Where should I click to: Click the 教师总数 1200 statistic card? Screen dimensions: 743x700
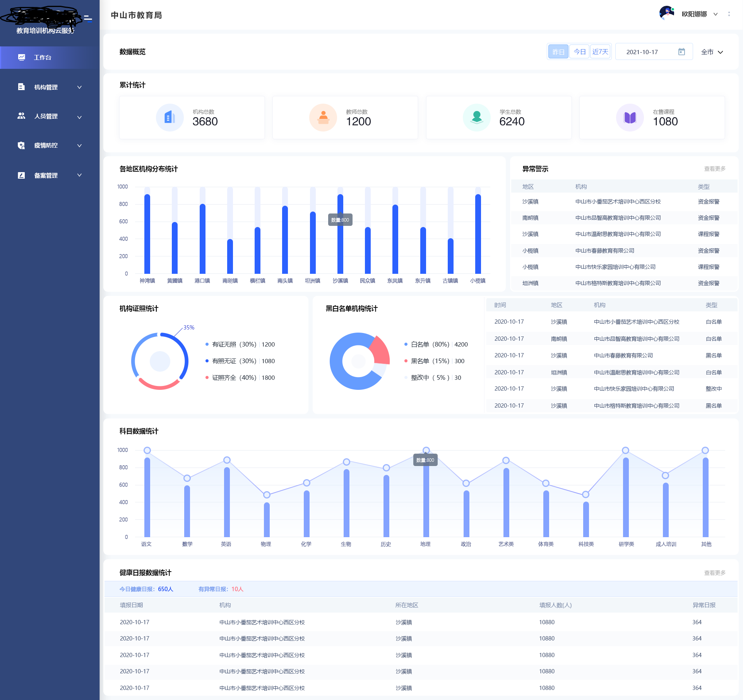tap(345, 118)
